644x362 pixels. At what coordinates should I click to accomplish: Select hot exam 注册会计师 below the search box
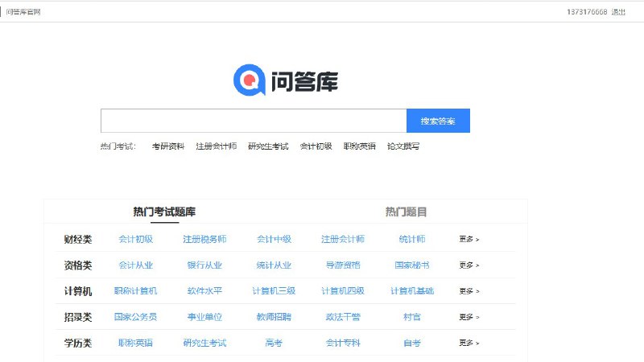pos(216,146)
